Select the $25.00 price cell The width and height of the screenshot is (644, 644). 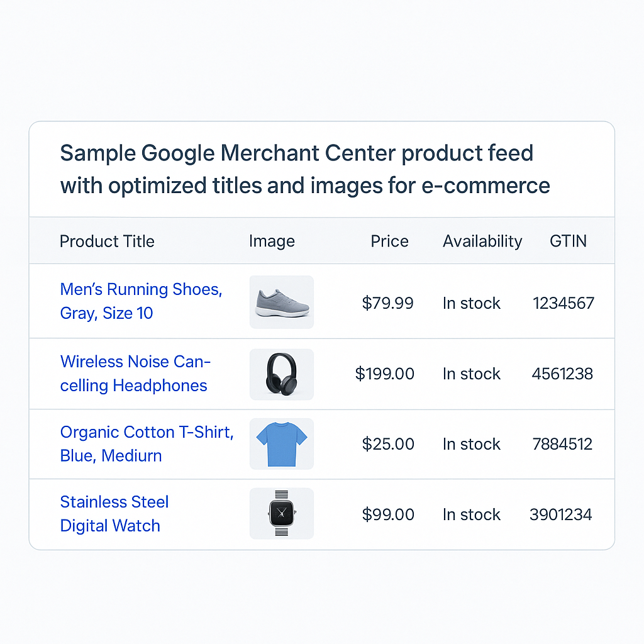tap(388, 444)
